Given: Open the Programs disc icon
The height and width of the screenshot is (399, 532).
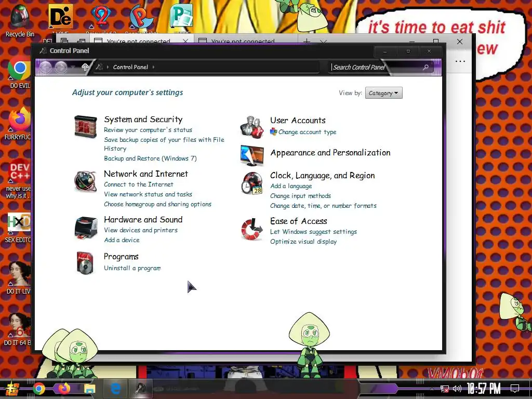Looking at the screenshot, I should pyautogui.click(x=85, y=262).
